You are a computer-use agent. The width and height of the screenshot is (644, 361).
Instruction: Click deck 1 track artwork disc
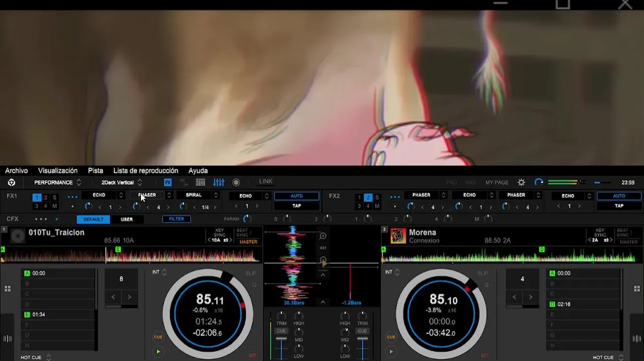coord(18,236)
